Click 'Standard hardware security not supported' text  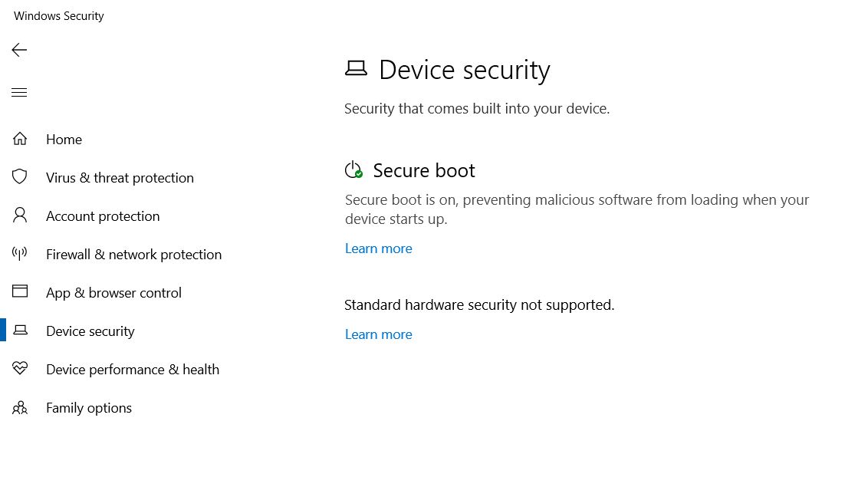click(479, 305)
